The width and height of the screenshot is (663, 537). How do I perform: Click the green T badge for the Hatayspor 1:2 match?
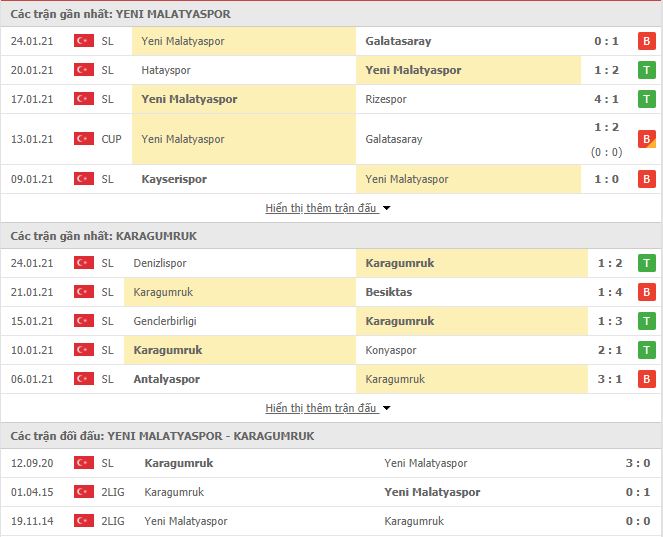click(x=647, y=70)
